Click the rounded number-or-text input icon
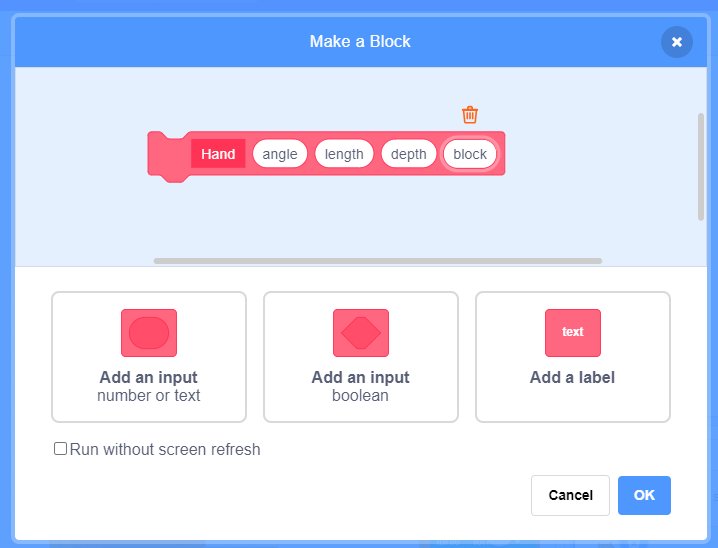 [x=149, y=332]
